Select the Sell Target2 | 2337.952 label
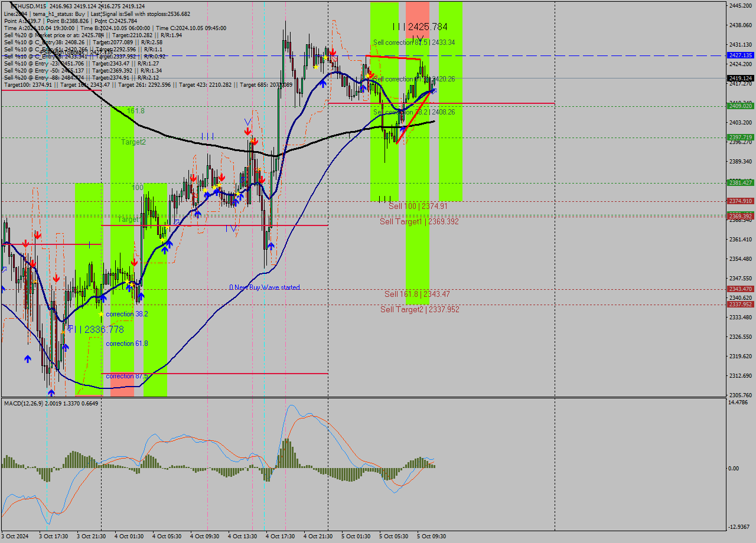The image size is (756, 543). (x=419, y=309)
